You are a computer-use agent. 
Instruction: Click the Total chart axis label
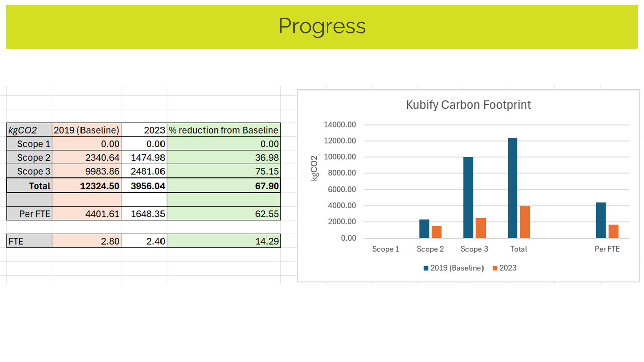(519, 249)
